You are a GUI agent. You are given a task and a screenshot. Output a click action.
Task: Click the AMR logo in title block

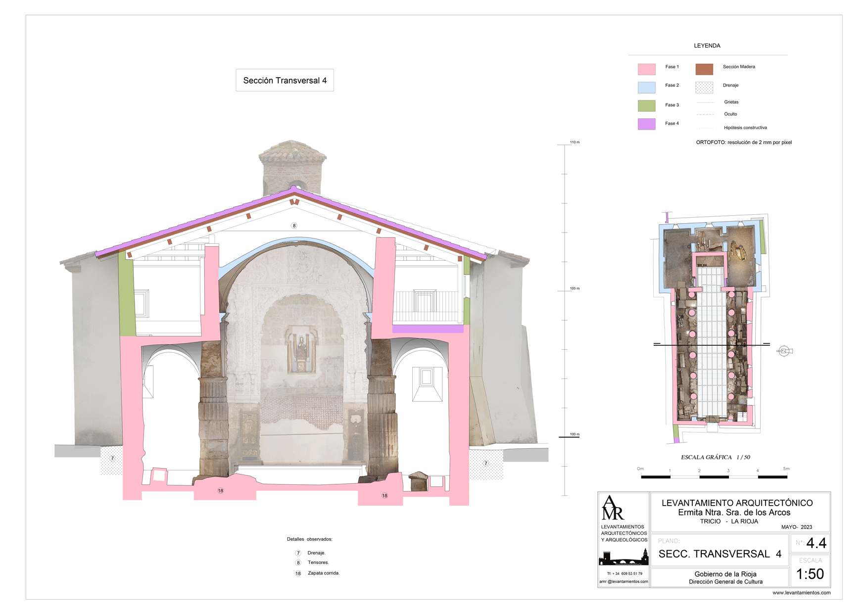613,508
